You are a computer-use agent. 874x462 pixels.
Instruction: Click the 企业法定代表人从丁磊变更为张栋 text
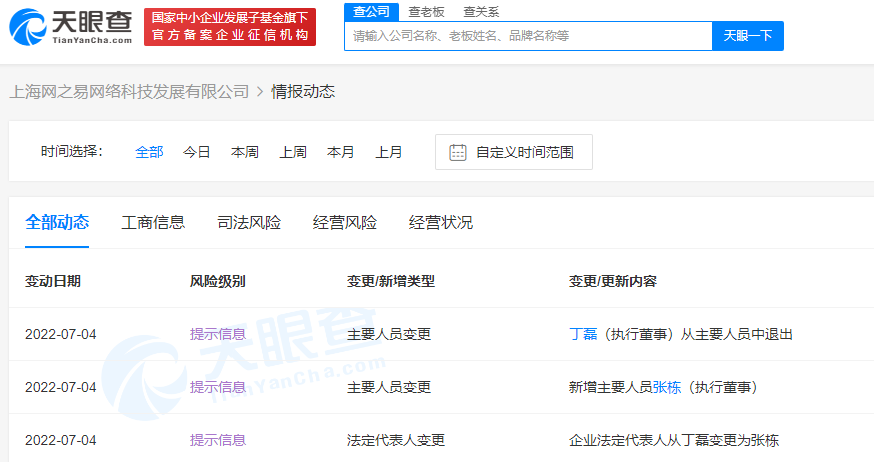pos(674,440)
